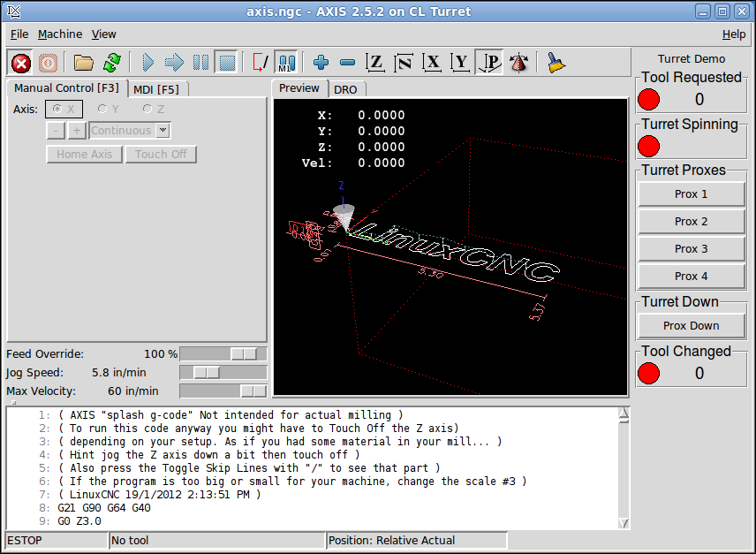Click the Prox Down button
The image size is (756, 554).
pos(691,326)
